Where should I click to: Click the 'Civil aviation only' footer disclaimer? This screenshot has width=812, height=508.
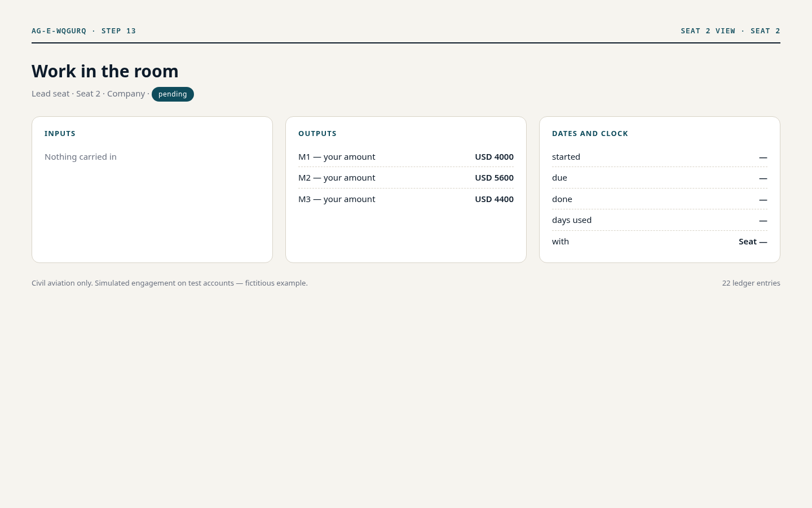(x=170, y=283)
